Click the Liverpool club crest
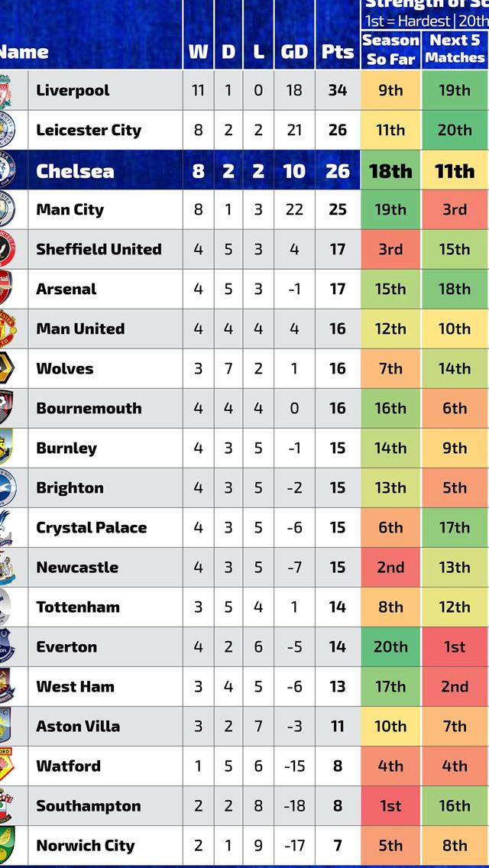Screen dimensions: 489x868 point(6,90)
